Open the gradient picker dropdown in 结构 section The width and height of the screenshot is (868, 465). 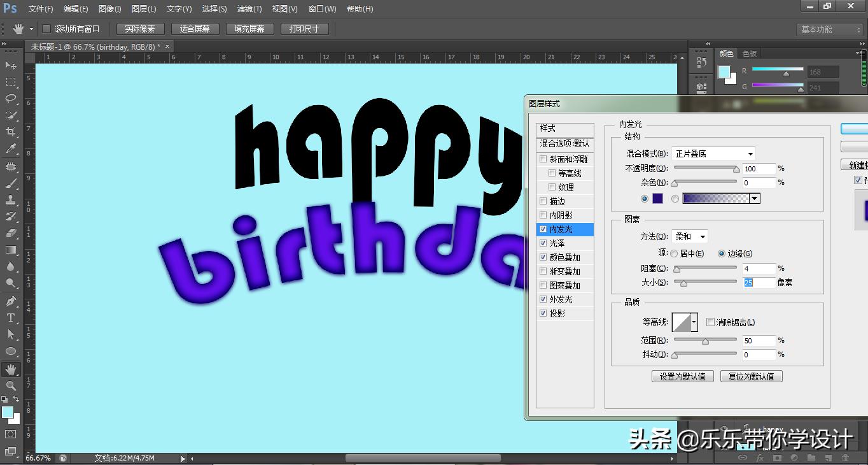pos(755,198)
